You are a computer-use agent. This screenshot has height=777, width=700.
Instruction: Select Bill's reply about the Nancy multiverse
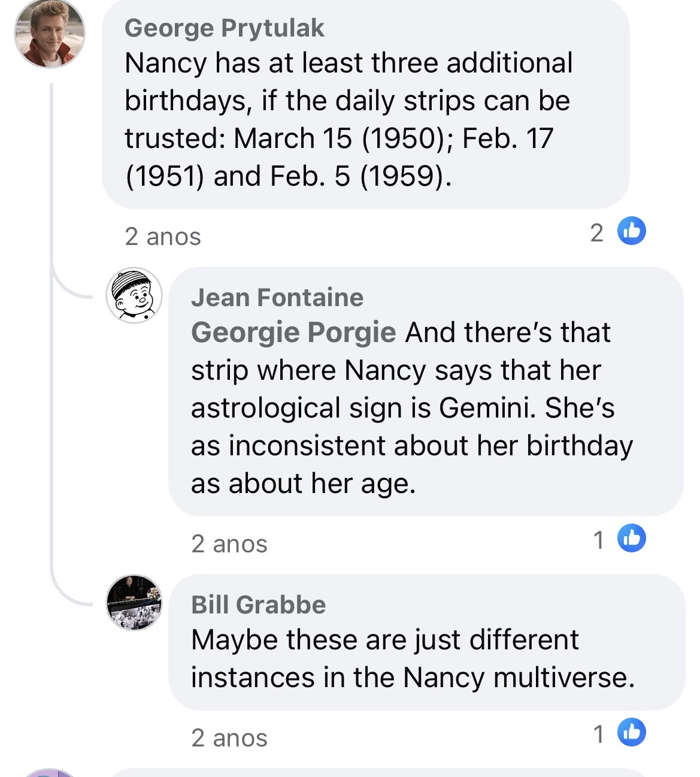412,659
